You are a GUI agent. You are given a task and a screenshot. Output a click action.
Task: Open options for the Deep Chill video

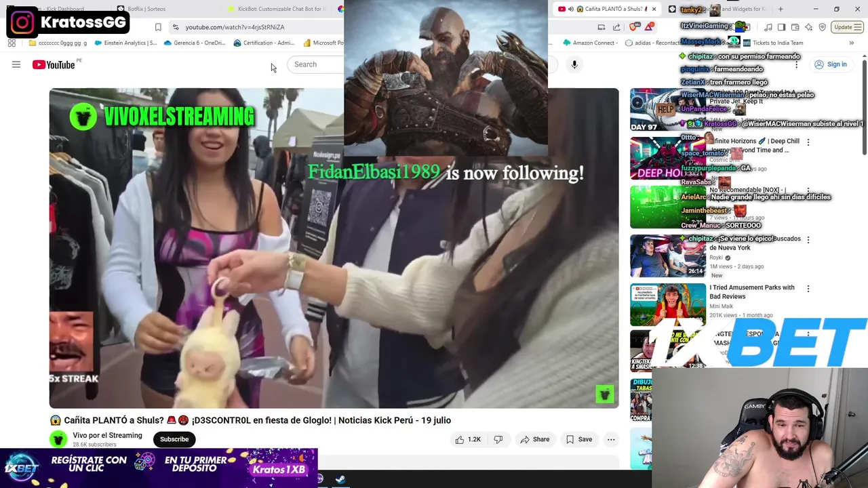point(808,142)
